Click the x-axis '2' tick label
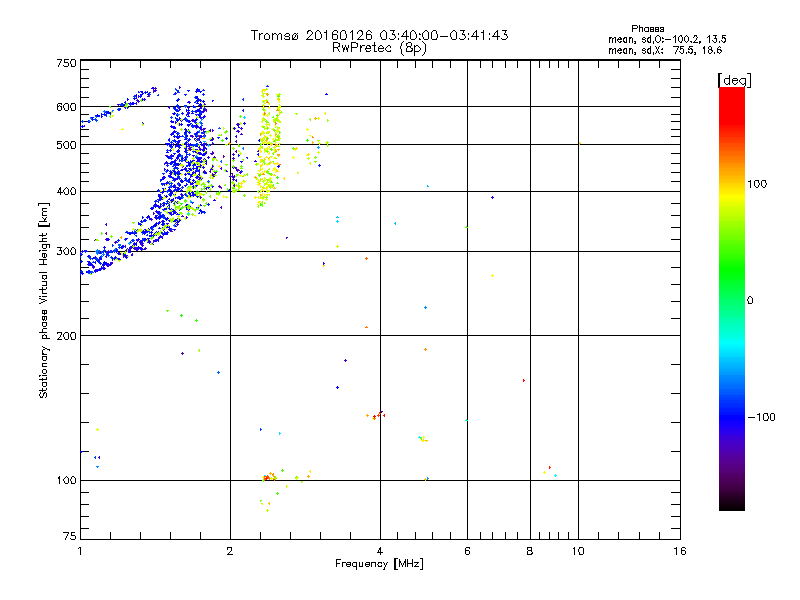This screenshot has height=600, width=800. [230, 551]
